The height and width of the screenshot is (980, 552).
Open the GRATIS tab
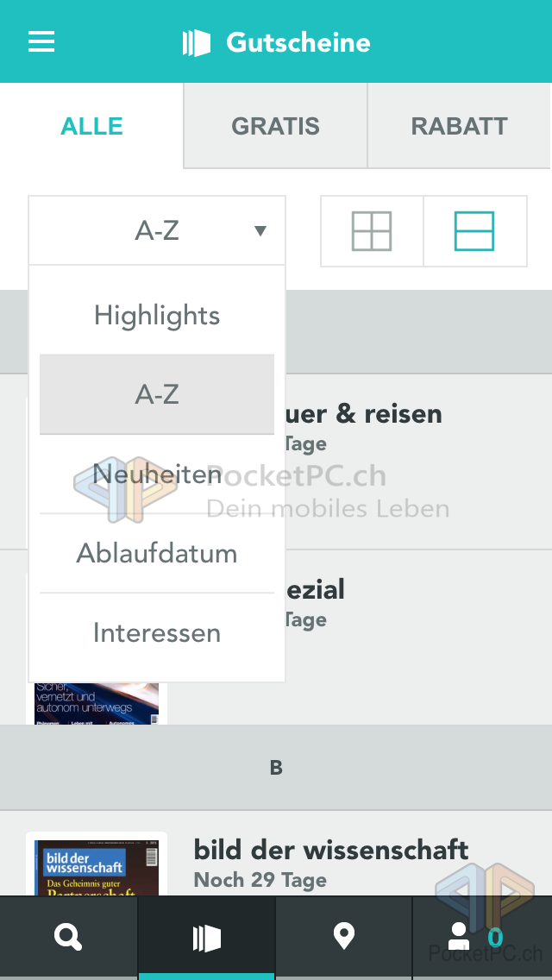(x=275, y=126)
